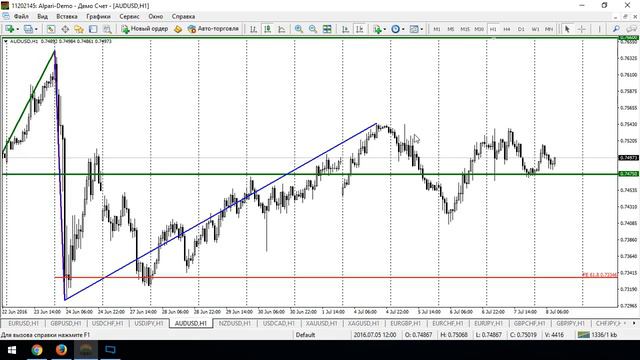The width and height of the screenshot is (640, 360).
Task: Expand the Templates dropdown arrow
Action: [422, 29]
